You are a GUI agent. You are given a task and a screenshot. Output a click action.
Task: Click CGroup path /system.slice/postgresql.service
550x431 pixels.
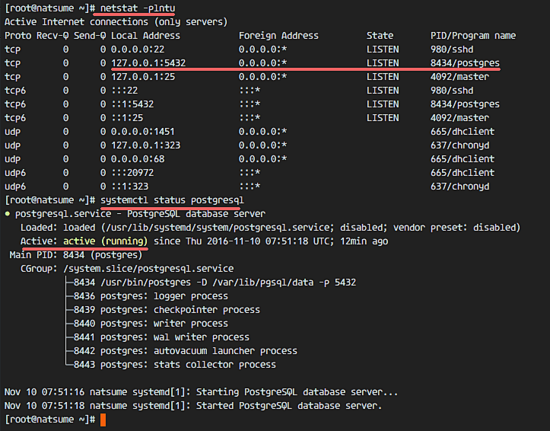pos(148,268)
